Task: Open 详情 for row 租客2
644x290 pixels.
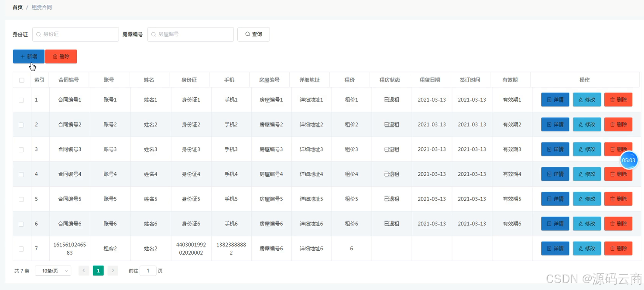Action: [x=555, y=249]
